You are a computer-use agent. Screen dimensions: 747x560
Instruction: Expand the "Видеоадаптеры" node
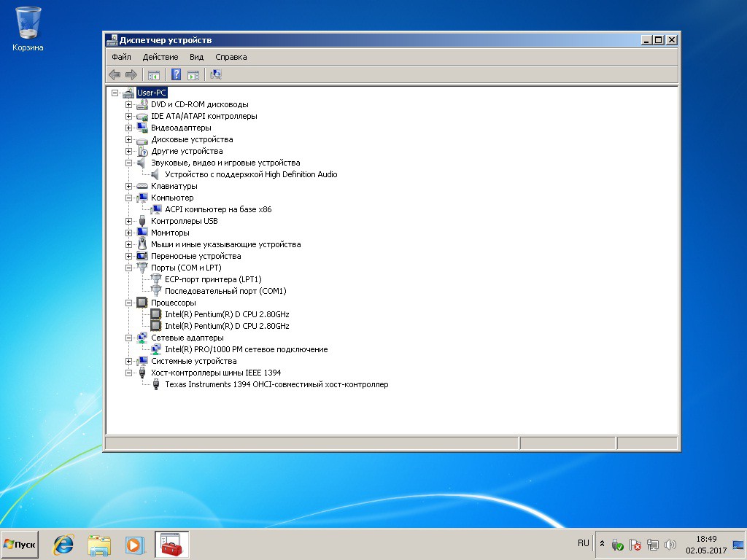[x=128, y=128]
